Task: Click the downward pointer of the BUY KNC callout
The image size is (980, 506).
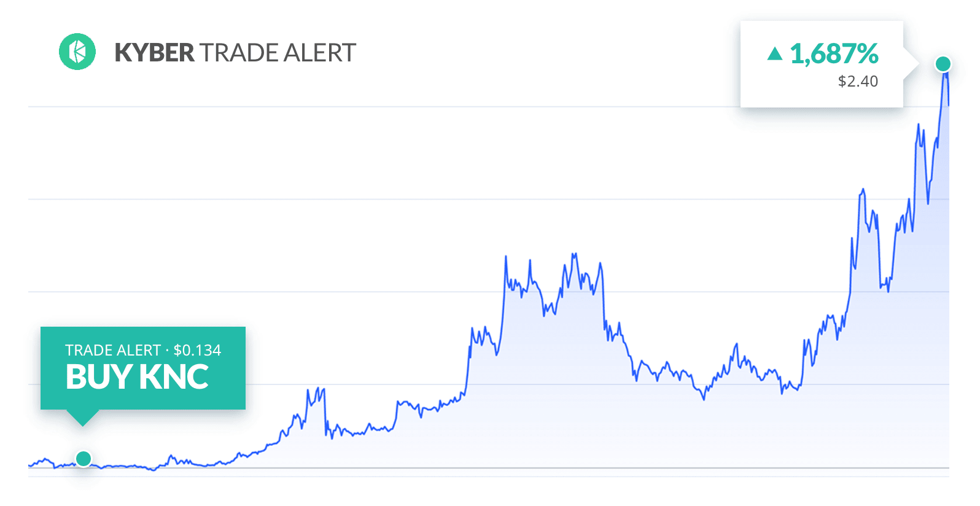Action: coord(82,418)
